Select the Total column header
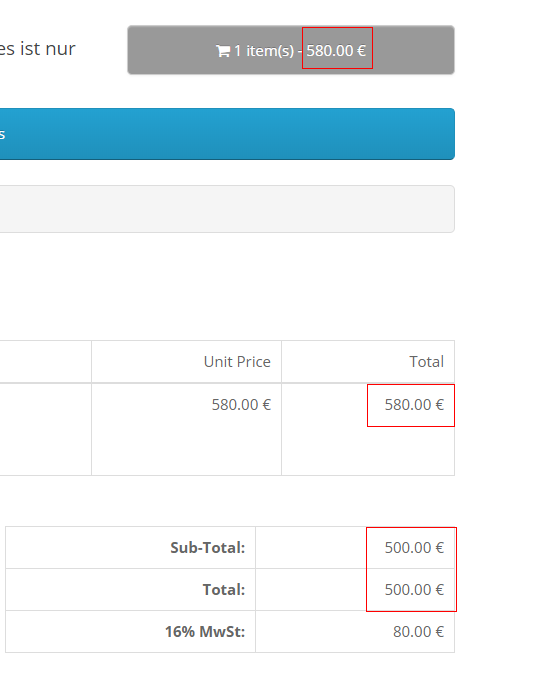The width and height of the screenshot is (550, 675). pos(426,362)
